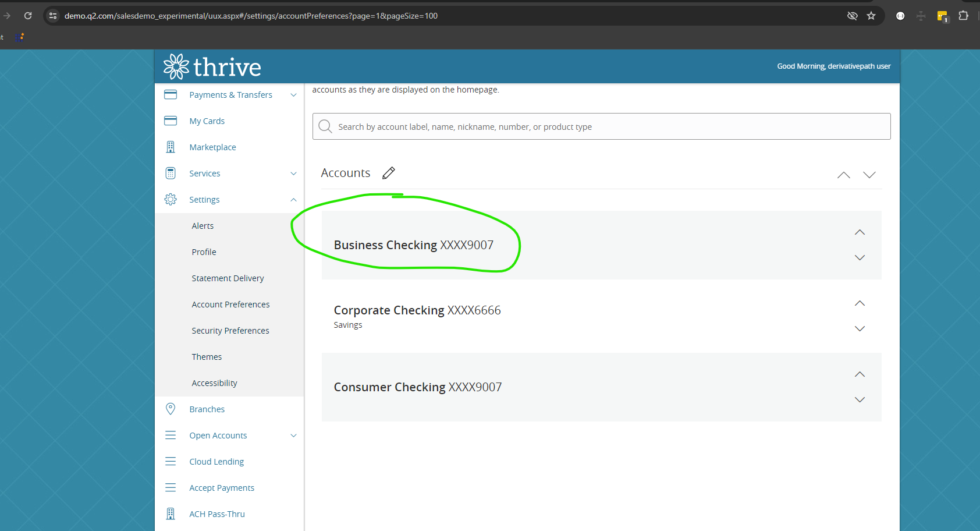Move Corporate Checking XXXX6666 down

(860, 328)
